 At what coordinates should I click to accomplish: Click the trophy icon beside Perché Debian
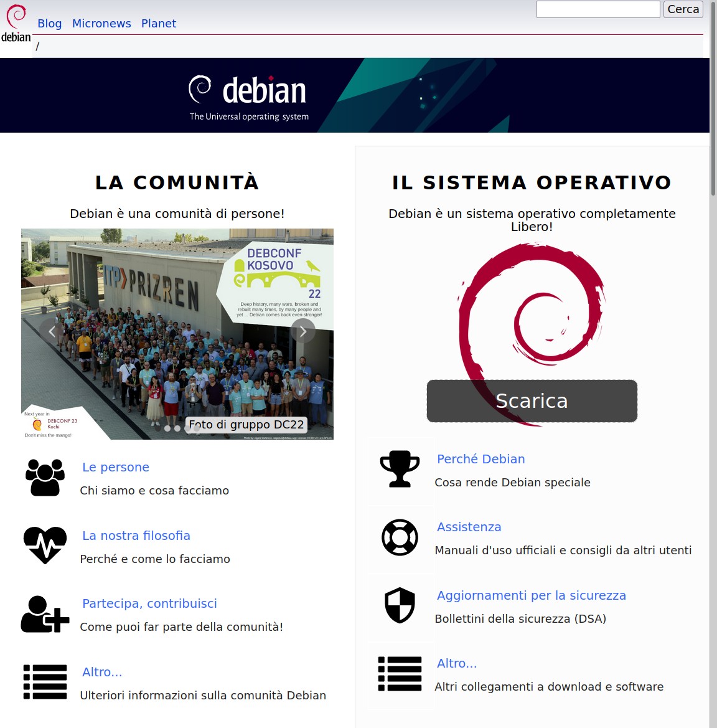(x=400, y=469)
